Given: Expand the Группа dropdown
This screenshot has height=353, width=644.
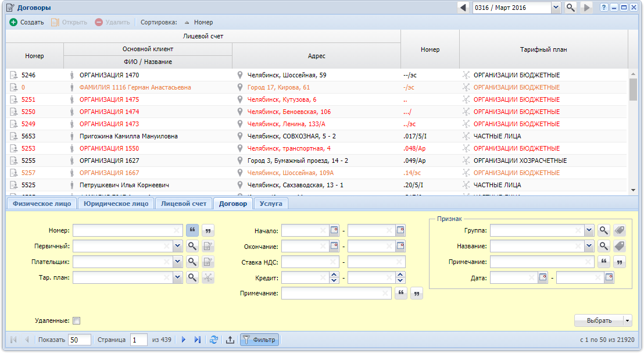Looking at the screenshot, I should tap(589, 230).
